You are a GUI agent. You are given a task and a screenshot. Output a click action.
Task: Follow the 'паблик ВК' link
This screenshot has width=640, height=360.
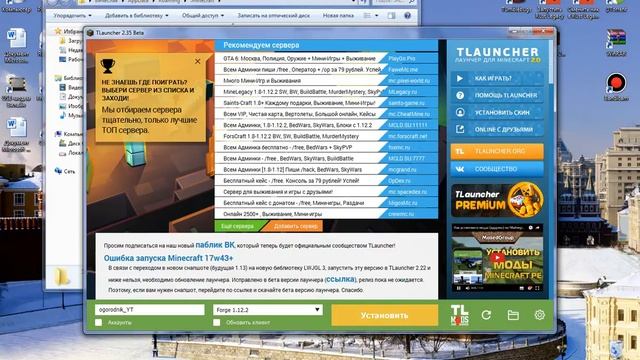[215, 245]
